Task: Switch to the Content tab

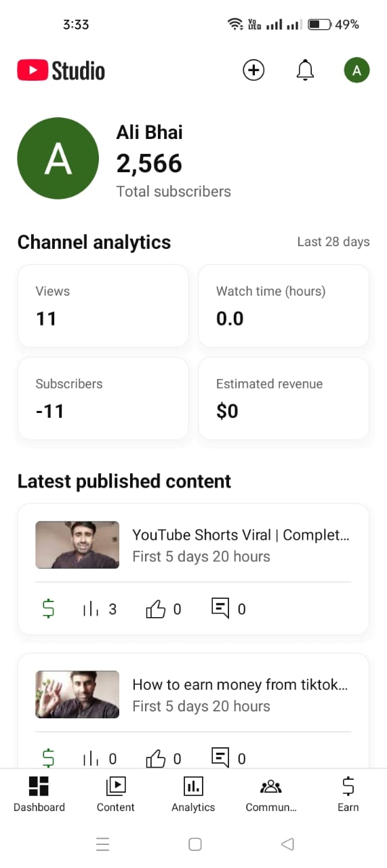Action: coord(116,795)
